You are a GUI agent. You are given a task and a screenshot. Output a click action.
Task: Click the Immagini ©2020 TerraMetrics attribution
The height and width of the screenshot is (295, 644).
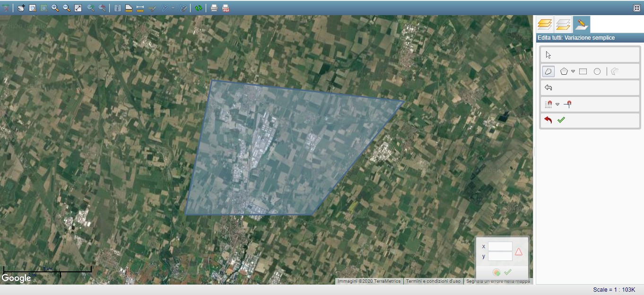[369, 281]
